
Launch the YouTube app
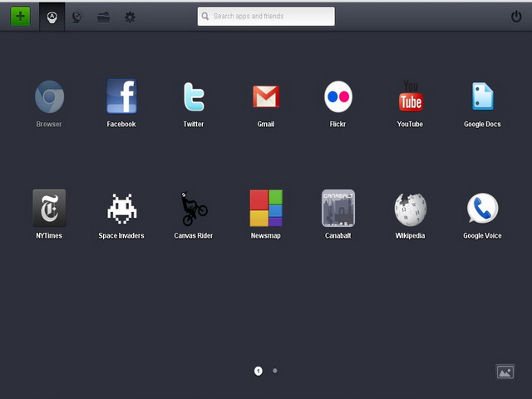411,96
